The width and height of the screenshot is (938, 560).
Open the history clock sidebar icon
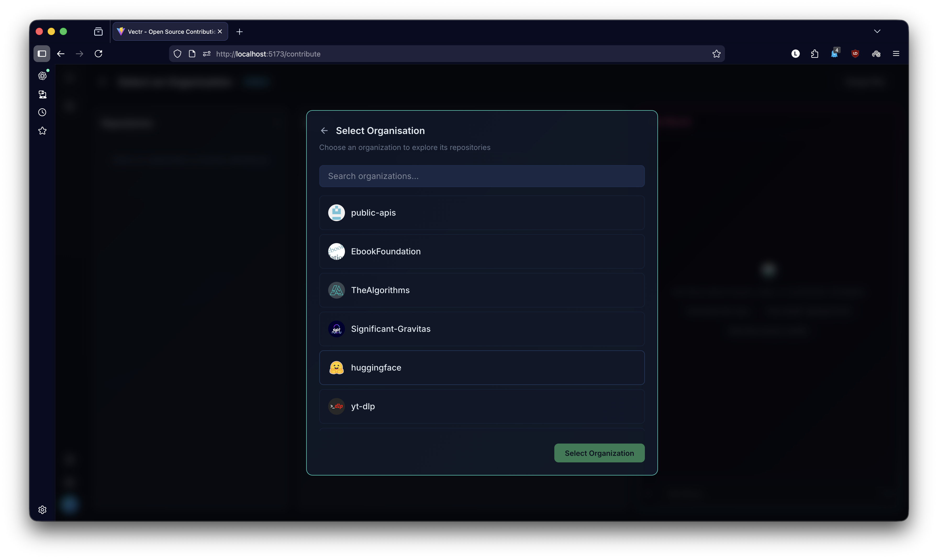42,113
